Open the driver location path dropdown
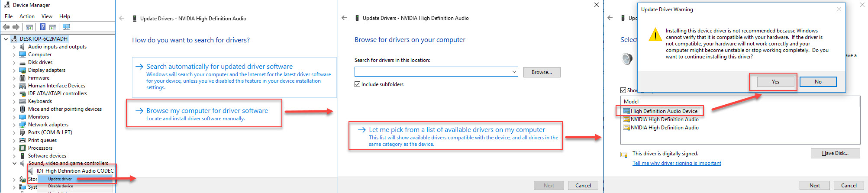868x193 pixels. coord(514,72)
